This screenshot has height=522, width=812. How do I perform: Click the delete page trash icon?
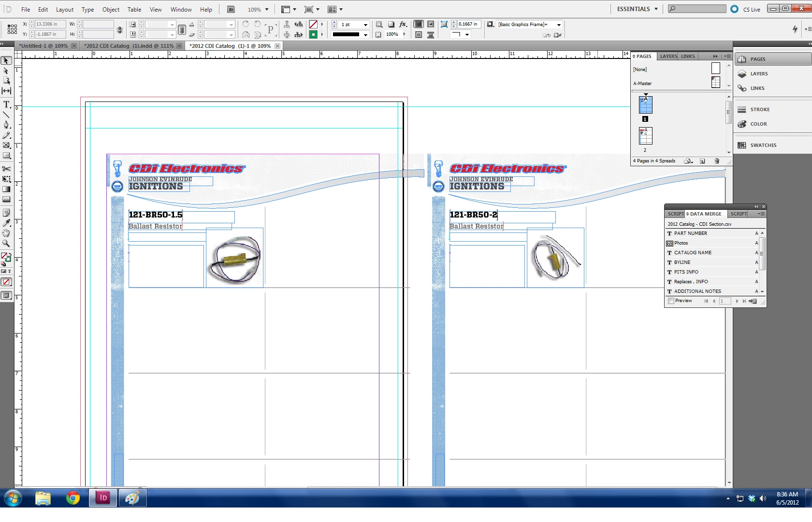[717, 161]
